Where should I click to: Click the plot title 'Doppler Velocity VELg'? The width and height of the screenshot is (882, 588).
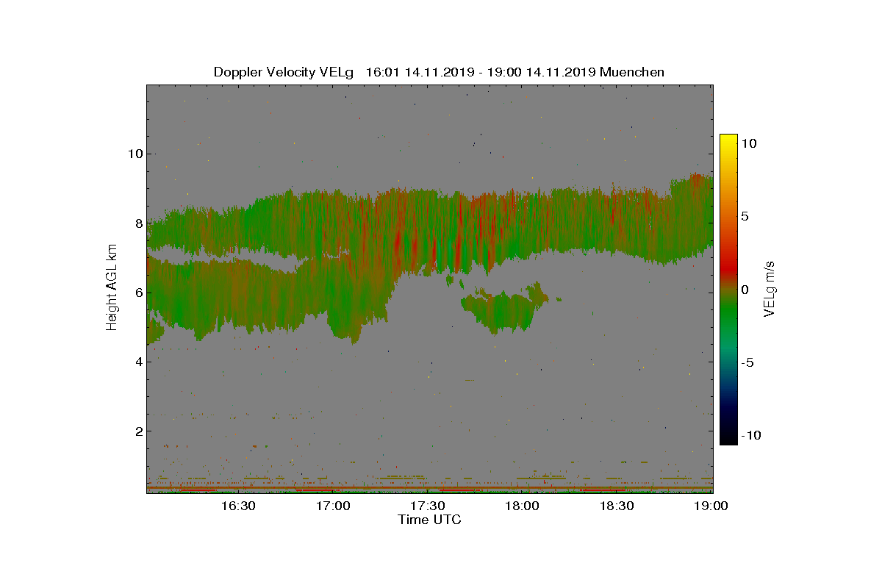coord(283,72)
